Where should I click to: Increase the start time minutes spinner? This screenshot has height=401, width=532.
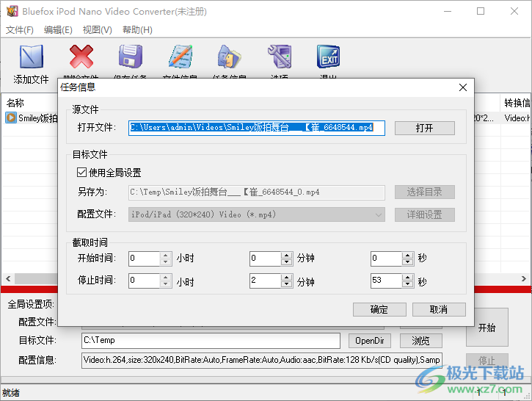point(287,255)
